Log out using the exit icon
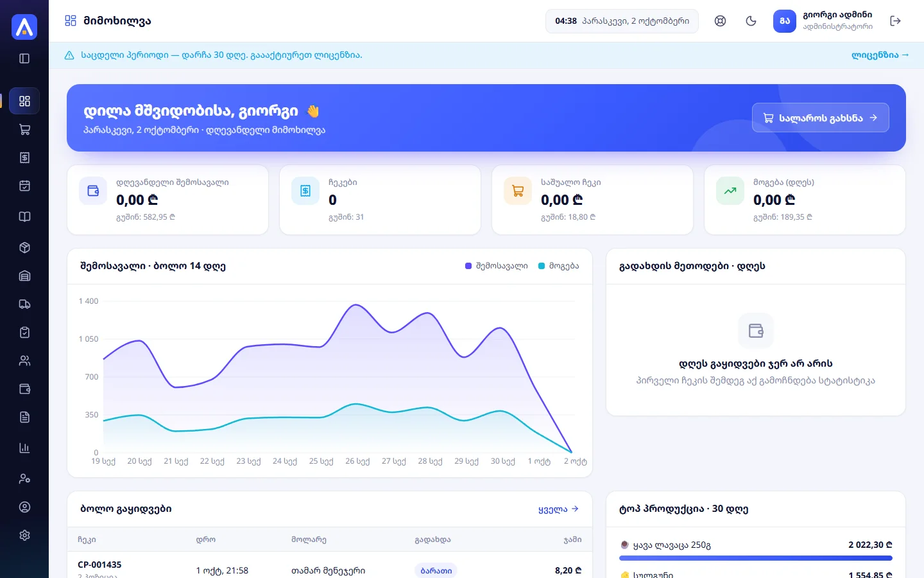This screenshot has height=578, width=924. tap(895, 21)
